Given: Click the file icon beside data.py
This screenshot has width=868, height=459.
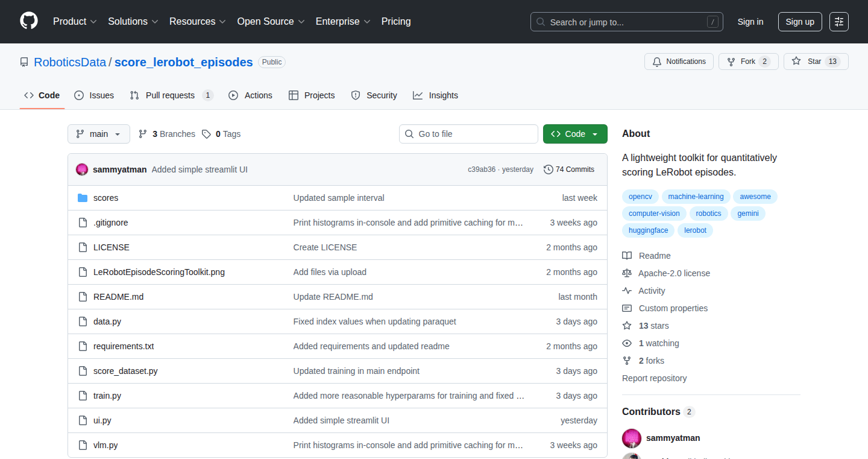Looking at the screenshot, I should tap(83, 321).
